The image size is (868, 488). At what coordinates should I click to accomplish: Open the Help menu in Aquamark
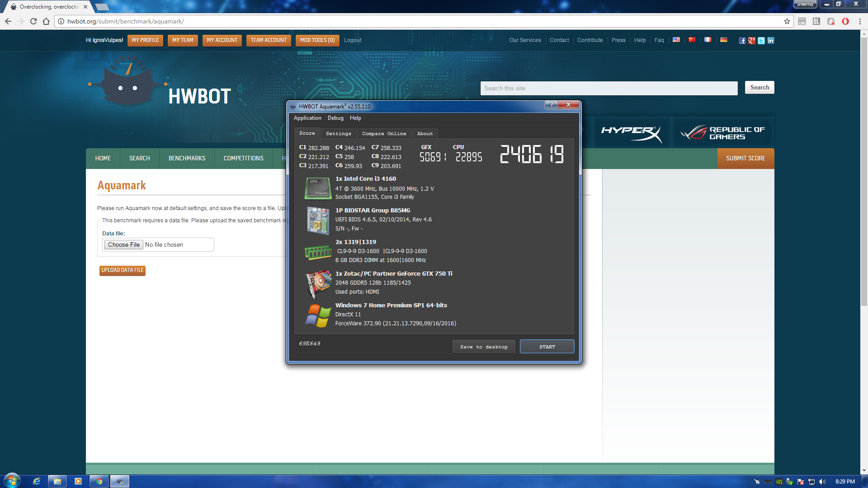(x=355, y=118)
